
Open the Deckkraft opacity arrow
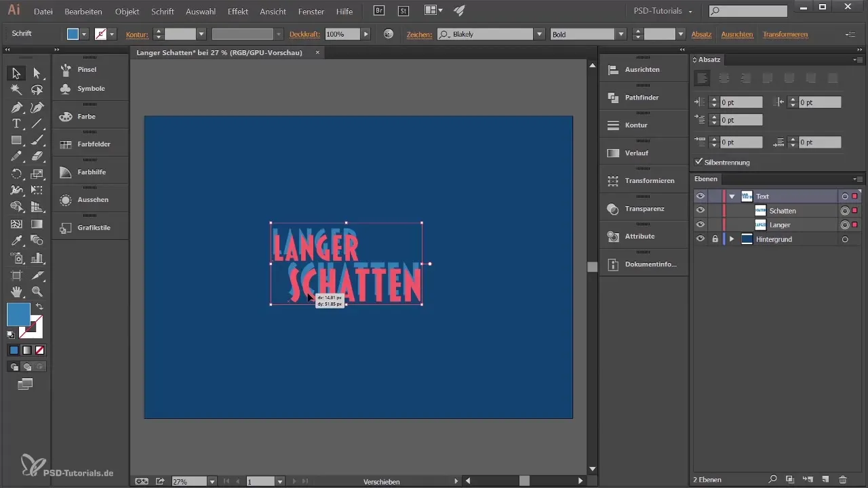coord(366,34)
